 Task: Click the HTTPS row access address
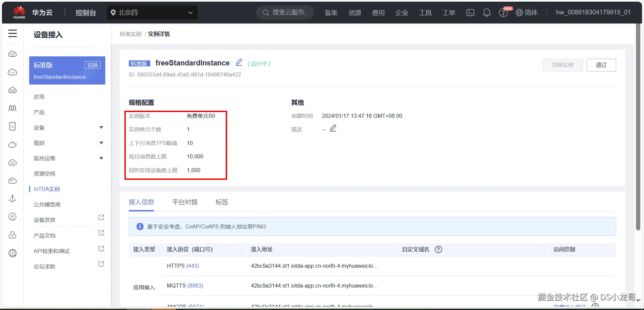click(314, 266)
